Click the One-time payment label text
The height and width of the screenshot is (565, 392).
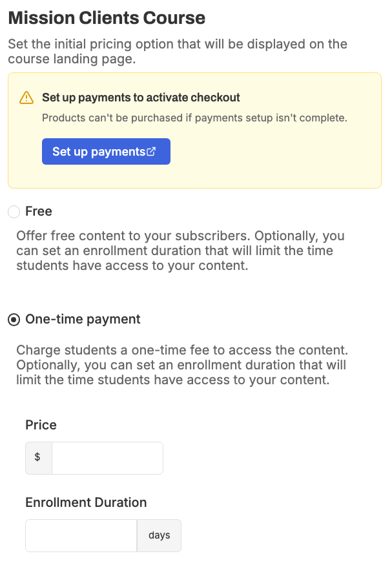83,319
